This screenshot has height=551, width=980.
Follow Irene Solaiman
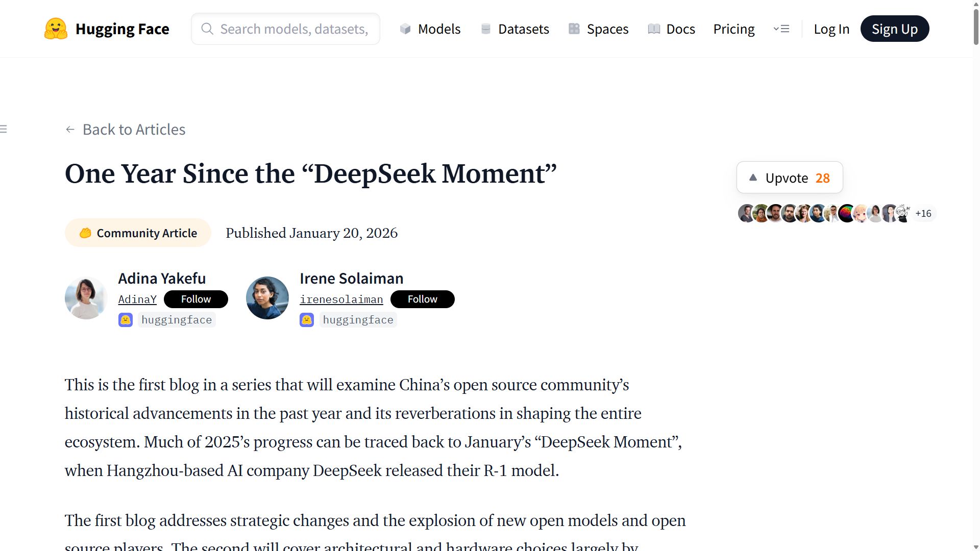[x=422, y=299]
